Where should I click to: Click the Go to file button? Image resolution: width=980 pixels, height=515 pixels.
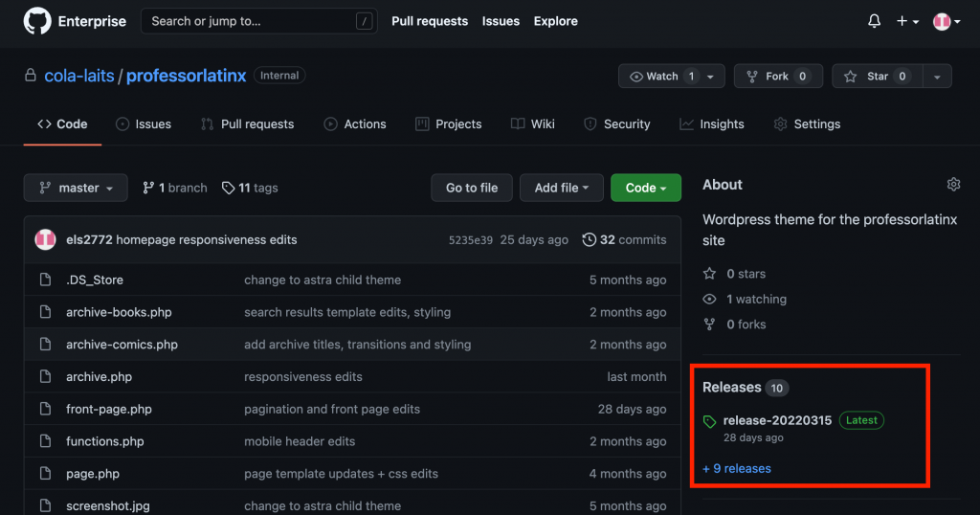(x=472, y=188)
